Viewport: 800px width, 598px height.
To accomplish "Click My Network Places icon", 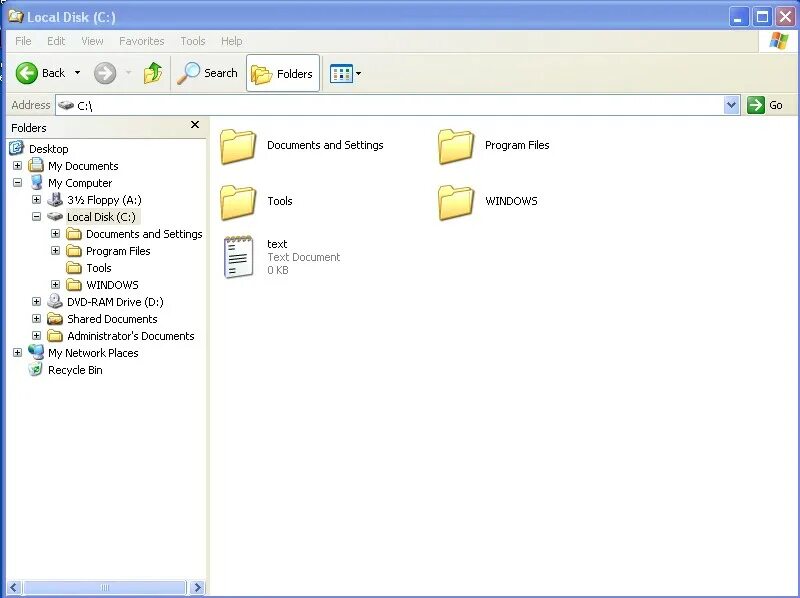I will click(36, 352).
